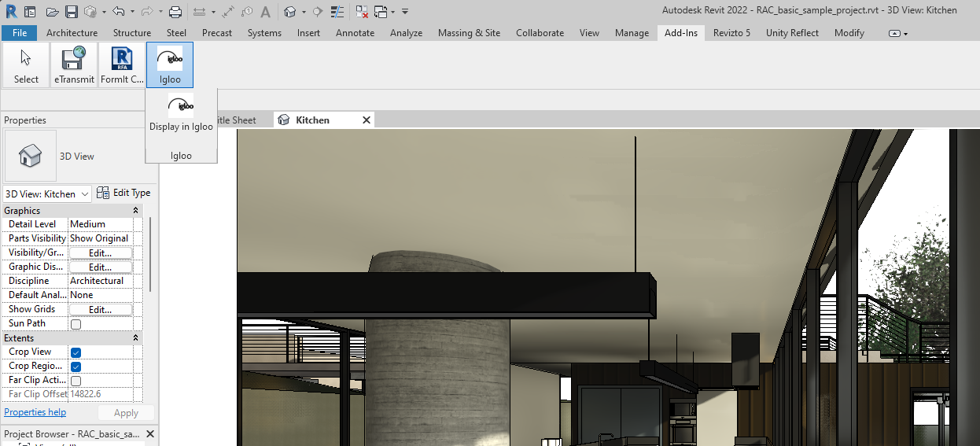Enable the Sun Path checkbox
Viewport: 980px width, 446px height.
click(x=76, y=324)
